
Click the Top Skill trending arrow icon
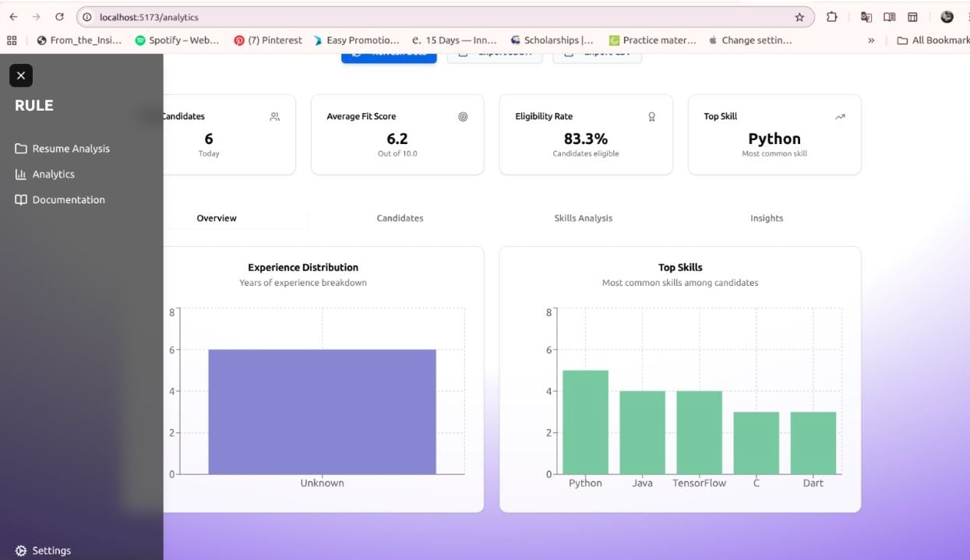[840, 117]
